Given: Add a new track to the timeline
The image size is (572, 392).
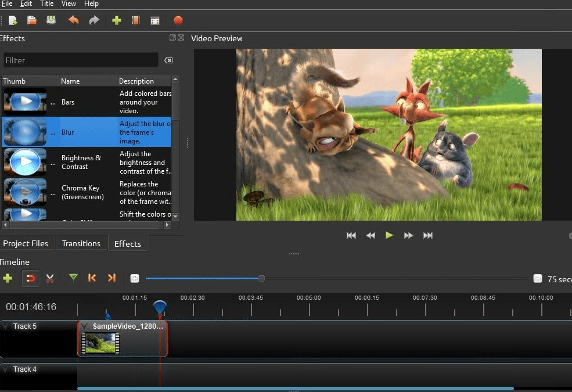Looking at the screenshot, I should pyautogui.click(x=8, y=278).
